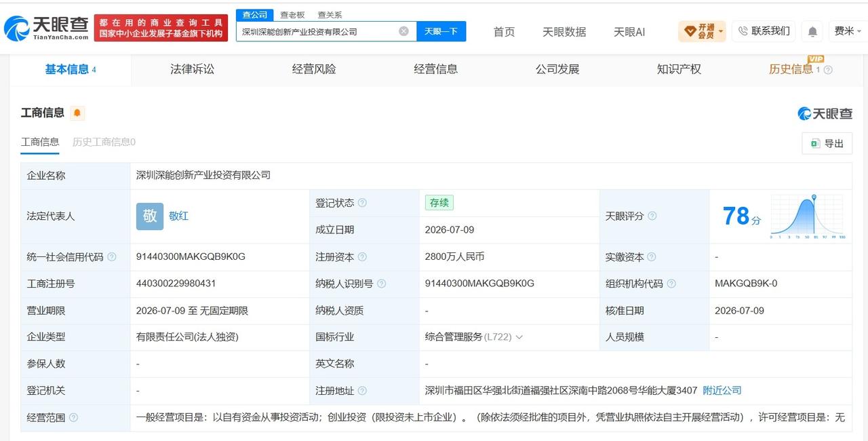
Task: Select the 历史工商信息0 sub-tab
Action: click(104, 142)
